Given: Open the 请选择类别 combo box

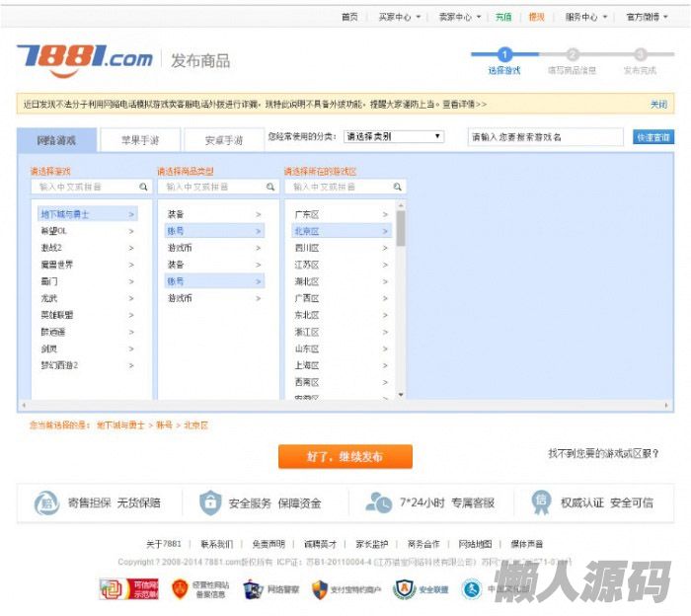Looking at the screenshot, I should point(394,136).
